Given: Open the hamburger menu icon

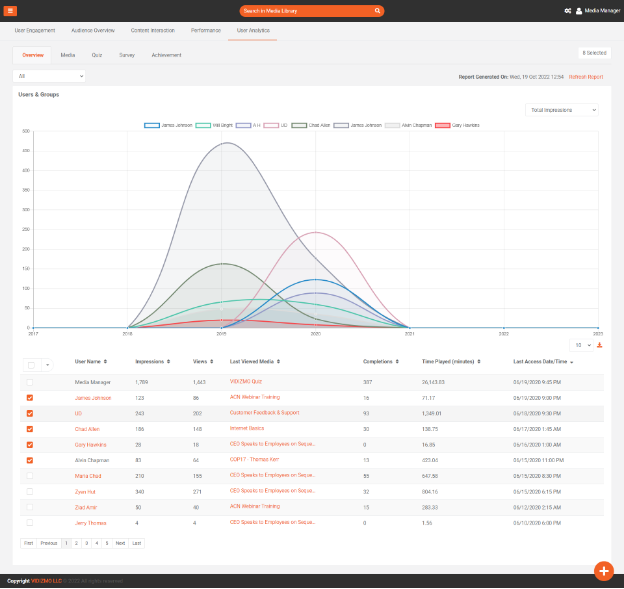Looking at the screenshot, I should (11, 10).
